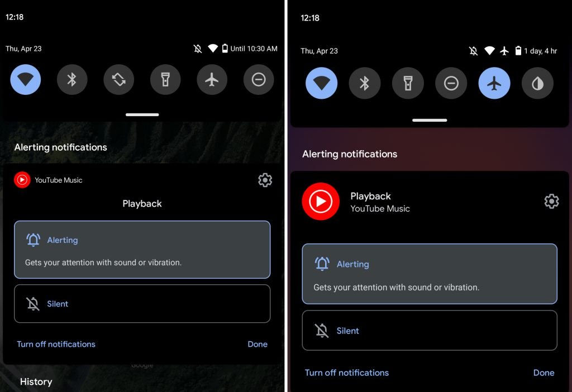Tap Alerting notifications header in right screenshot
Viewport: 572px width, 392px height.
pyautogui.click(x=350, y=154)
